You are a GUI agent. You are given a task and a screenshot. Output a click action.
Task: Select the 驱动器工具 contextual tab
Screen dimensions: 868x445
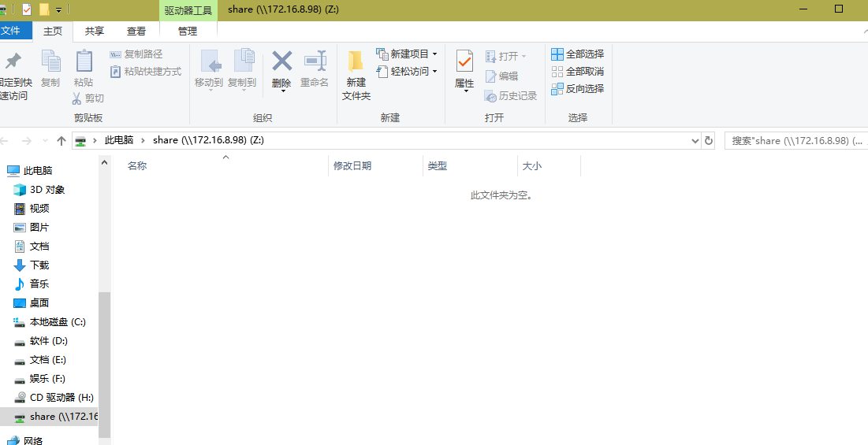[188, 10]
